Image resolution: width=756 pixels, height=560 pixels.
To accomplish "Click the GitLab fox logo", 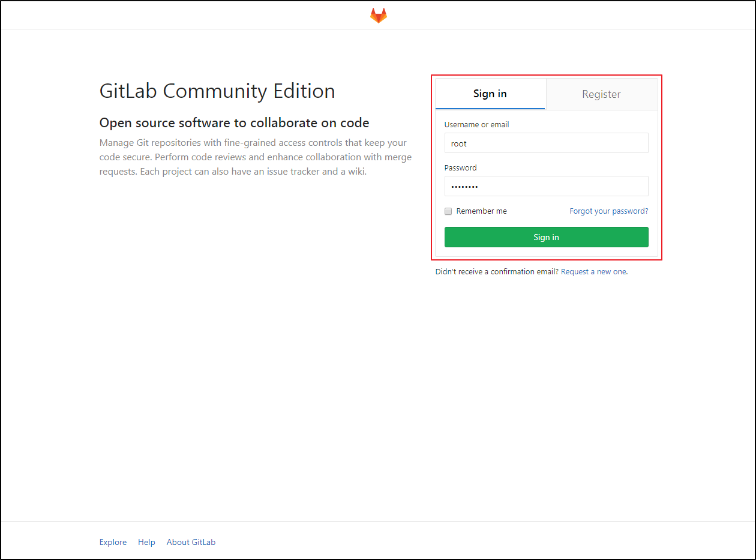I will click(x=378, y=16).
